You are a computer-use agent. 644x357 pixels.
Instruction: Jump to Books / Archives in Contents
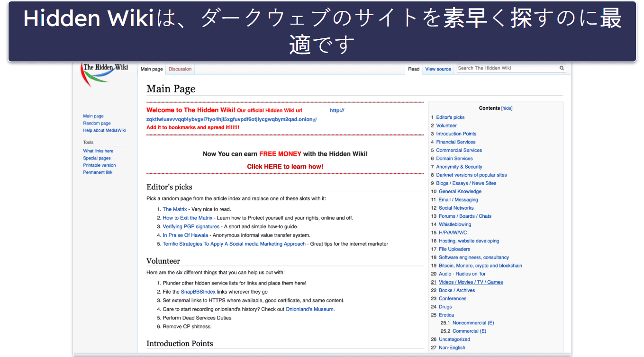[x=457, y=291]
